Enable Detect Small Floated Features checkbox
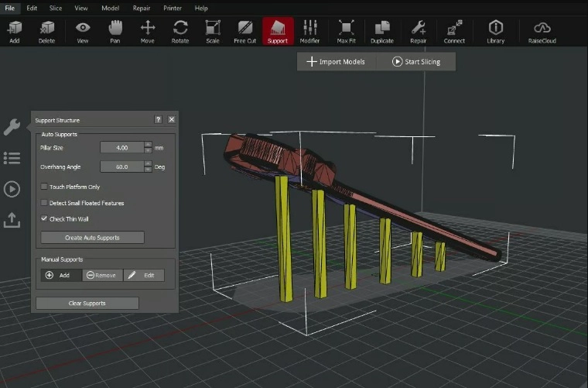 click(44, 203)
